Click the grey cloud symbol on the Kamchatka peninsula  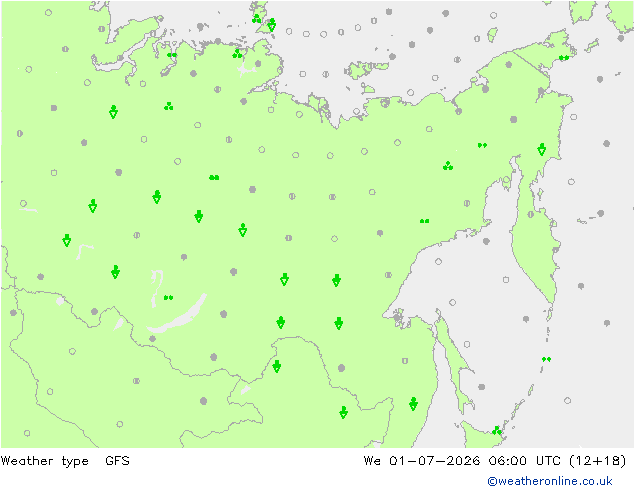[x=530, y=214]
